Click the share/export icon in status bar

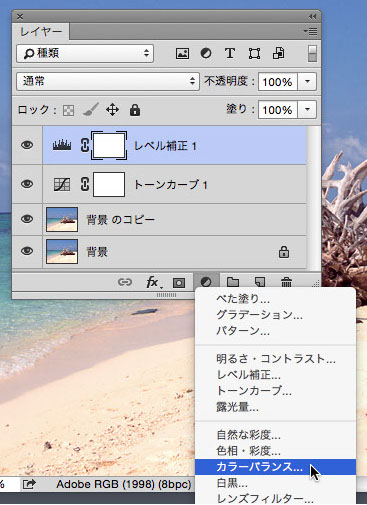point(29,484)
